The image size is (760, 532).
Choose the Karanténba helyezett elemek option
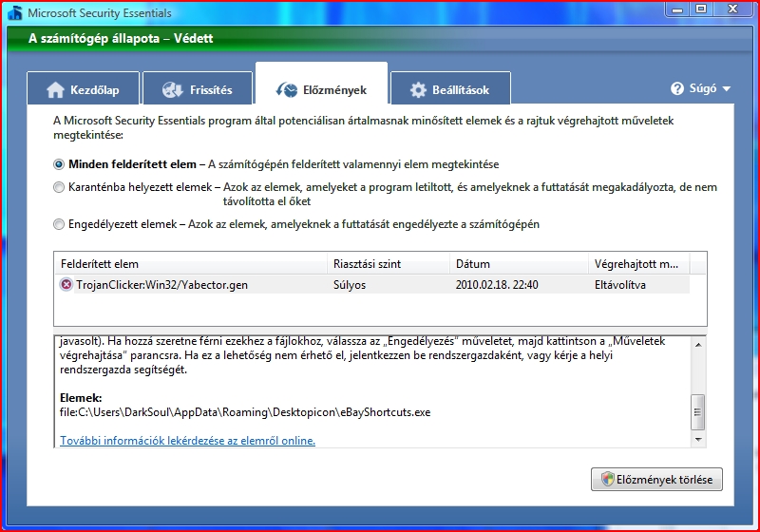(59, 187)
